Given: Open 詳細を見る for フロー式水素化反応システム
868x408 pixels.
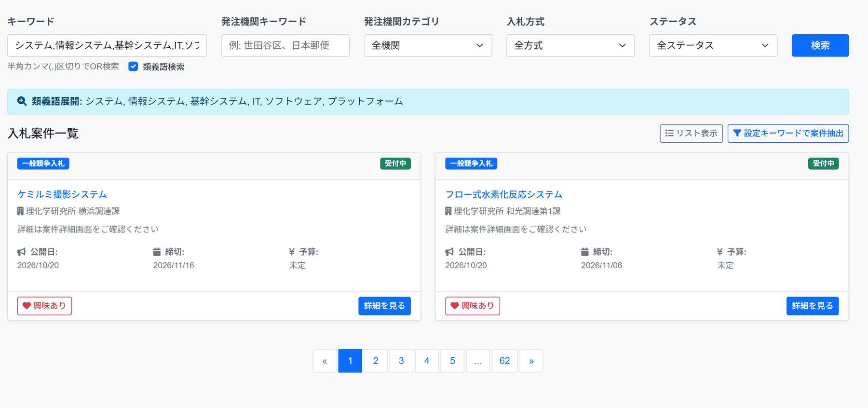Looking at the screenshot, I should click(x=813, y=306).
